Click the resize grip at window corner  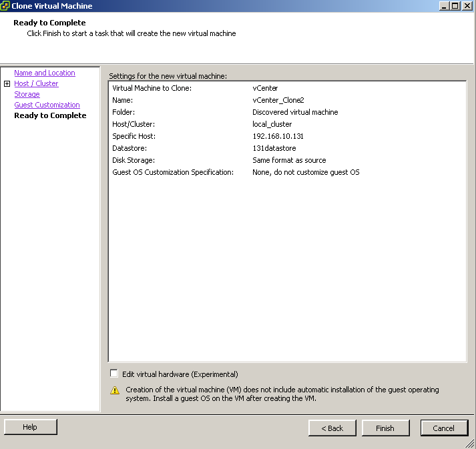470,444
